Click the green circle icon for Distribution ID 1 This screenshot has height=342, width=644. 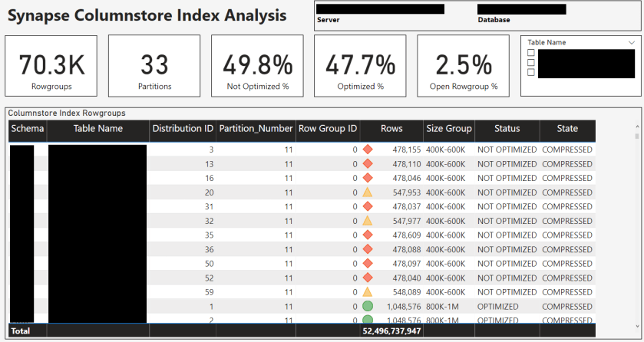(367, 306)
